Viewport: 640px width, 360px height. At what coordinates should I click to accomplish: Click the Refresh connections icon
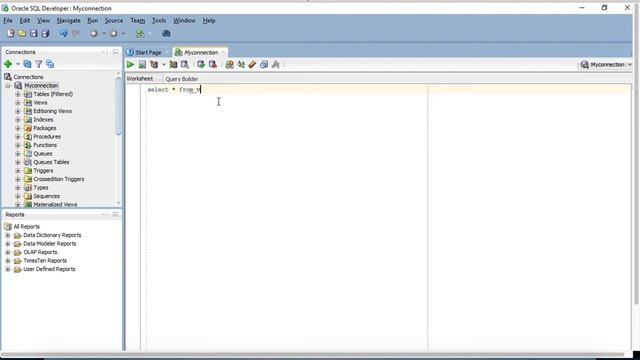coord(27,64)
